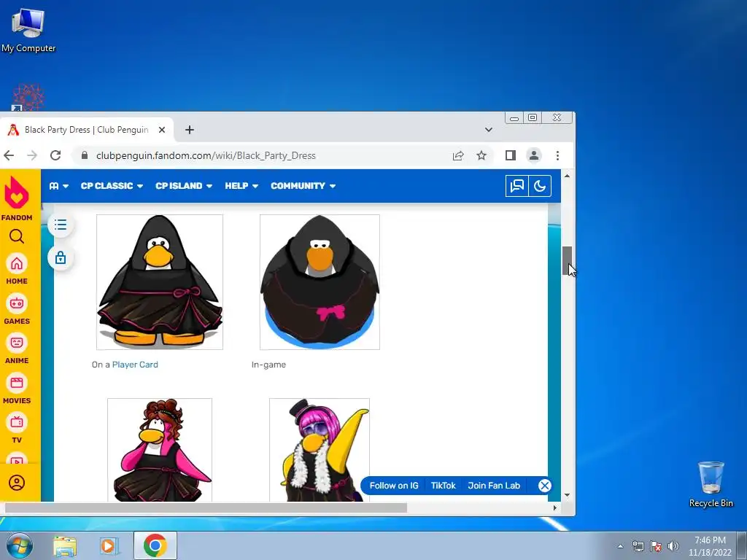The image size is (747, 560).
Task: Open the GAMES sidebar category
Action: point(17,309)
